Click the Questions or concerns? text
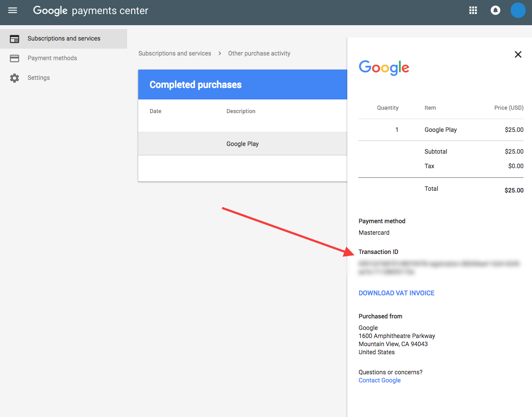The height and width of the screenshot is (417, 532). point(391,372)
